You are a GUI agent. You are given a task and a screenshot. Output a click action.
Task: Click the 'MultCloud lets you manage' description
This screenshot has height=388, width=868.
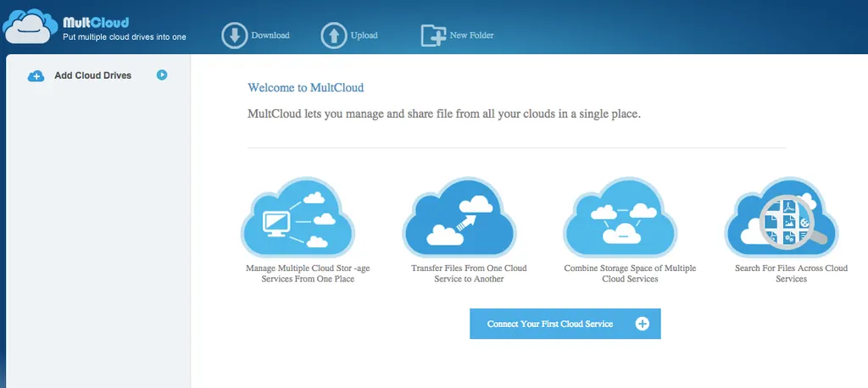click(x=444, y=115)
